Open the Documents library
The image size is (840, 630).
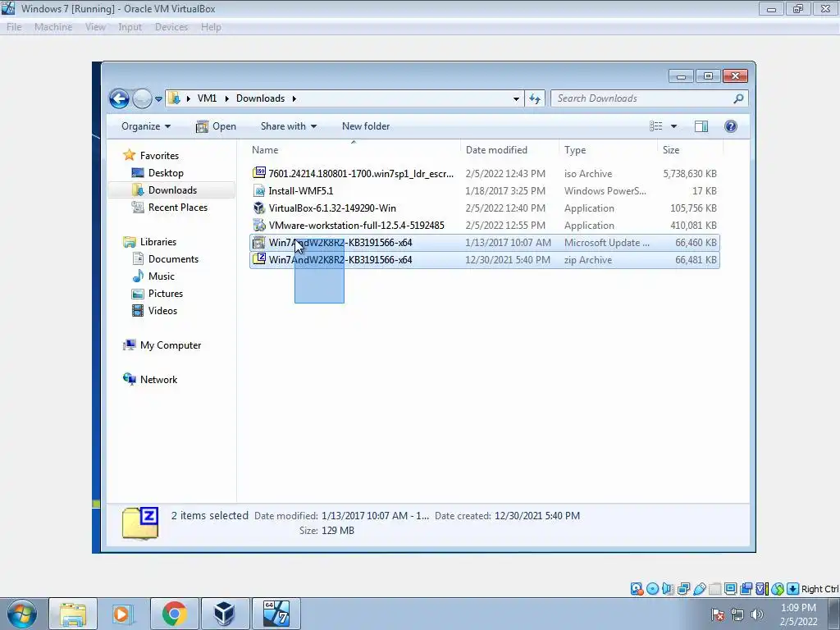coord(173,258)
